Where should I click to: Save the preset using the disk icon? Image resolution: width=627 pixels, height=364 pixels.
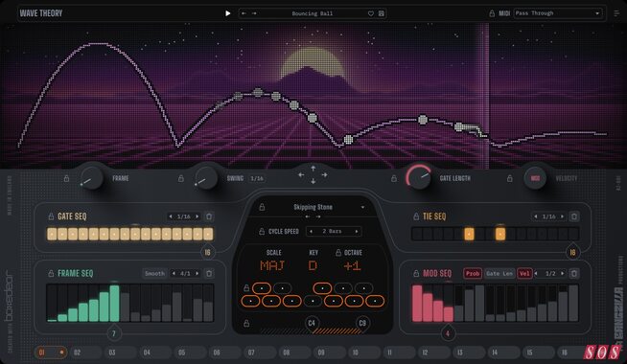pyautogui.click(x=382, y=13)
